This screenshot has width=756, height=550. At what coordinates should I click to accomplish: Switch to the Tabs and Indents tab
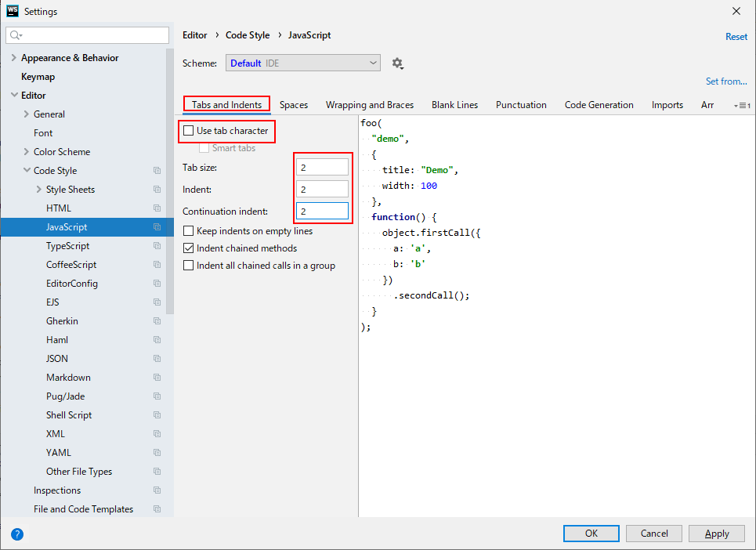[226, 105]
